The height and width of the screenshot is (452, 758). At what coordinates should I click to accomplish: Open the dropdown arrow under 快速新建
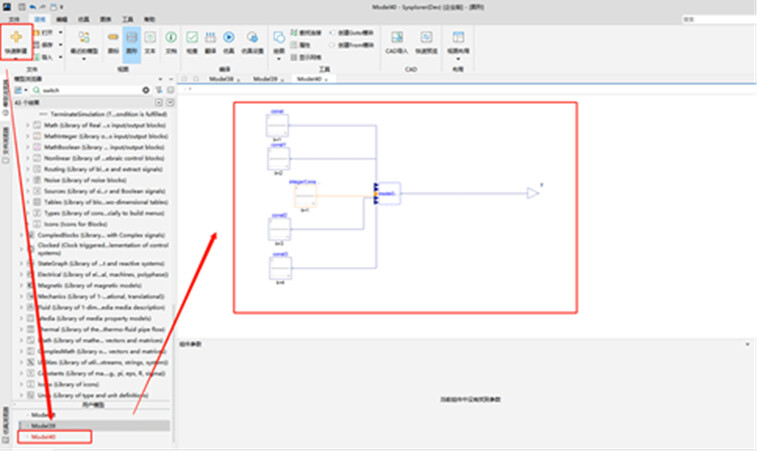pos(16,58)
